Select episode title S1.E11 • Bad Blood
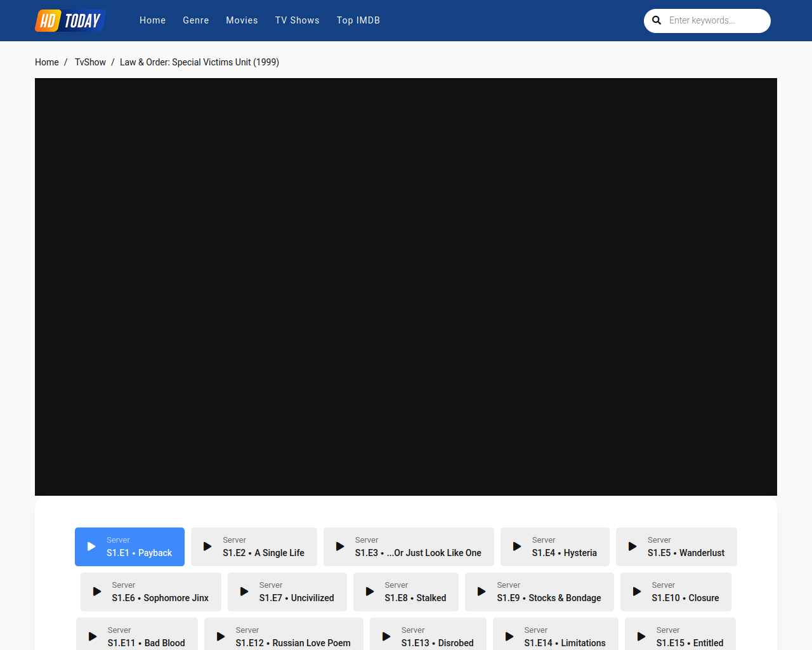812x650 pixels. coord(147,643)
